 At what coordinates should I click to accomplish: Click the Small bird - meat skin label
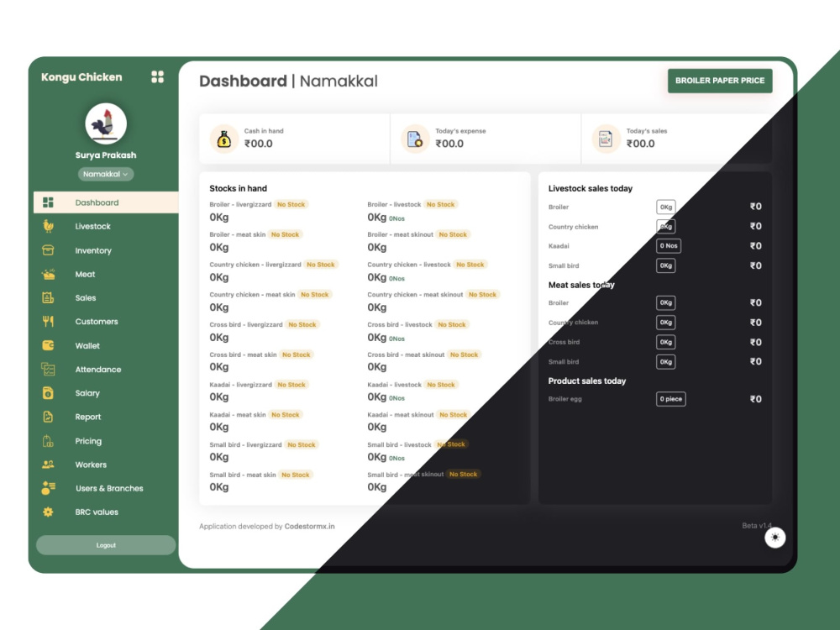243,475
